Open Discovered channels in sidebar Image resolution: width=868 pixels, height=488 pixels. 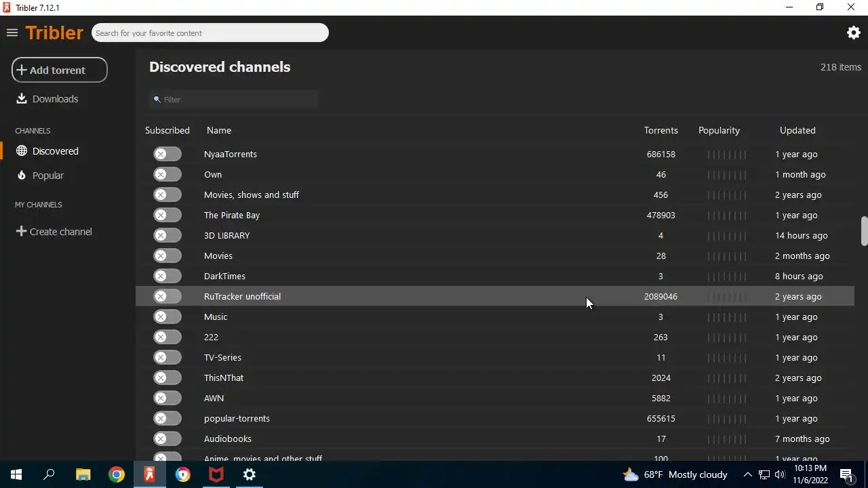(x=56, y=151)
